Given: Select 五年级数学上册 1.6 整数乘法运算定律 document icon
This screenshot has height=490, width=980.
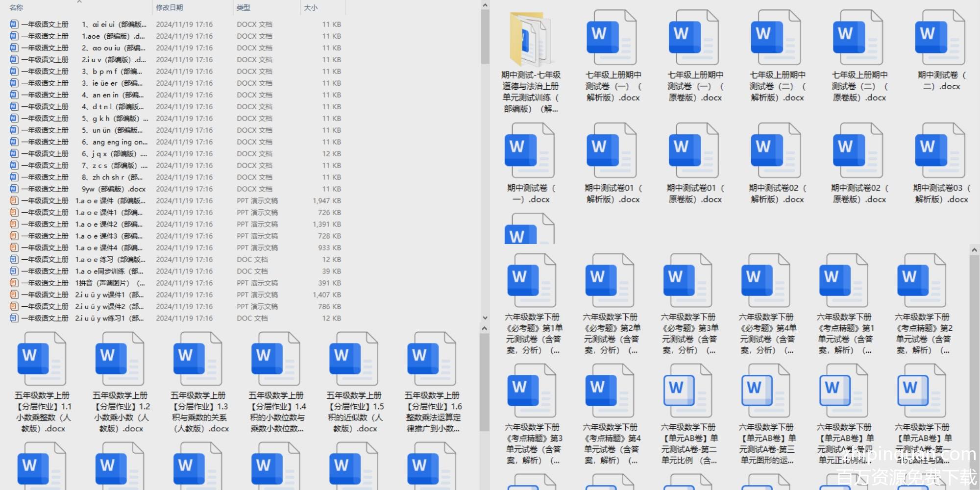Looking at the screenshot, I should point(432,359).
